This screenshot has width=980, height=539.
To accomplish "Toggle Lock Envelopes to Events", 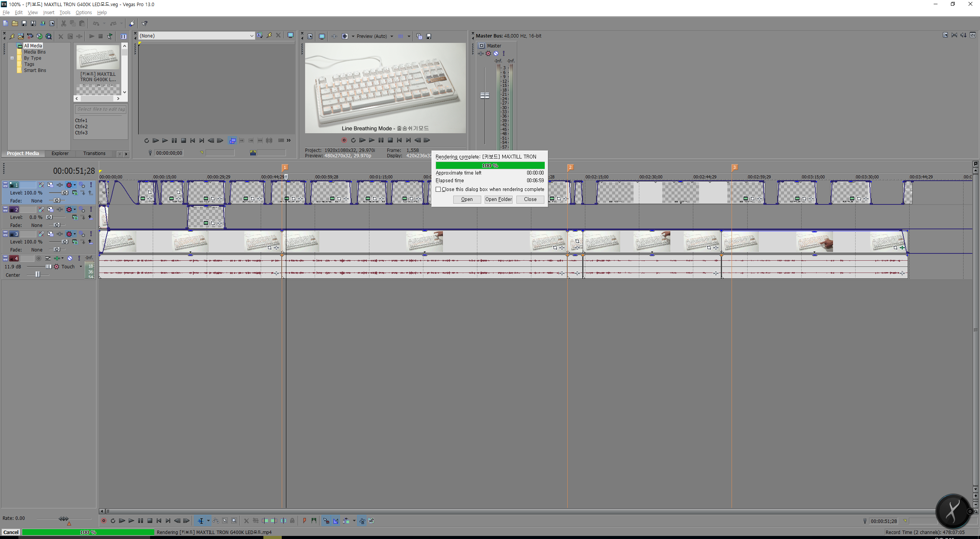I will pos(362,521).
